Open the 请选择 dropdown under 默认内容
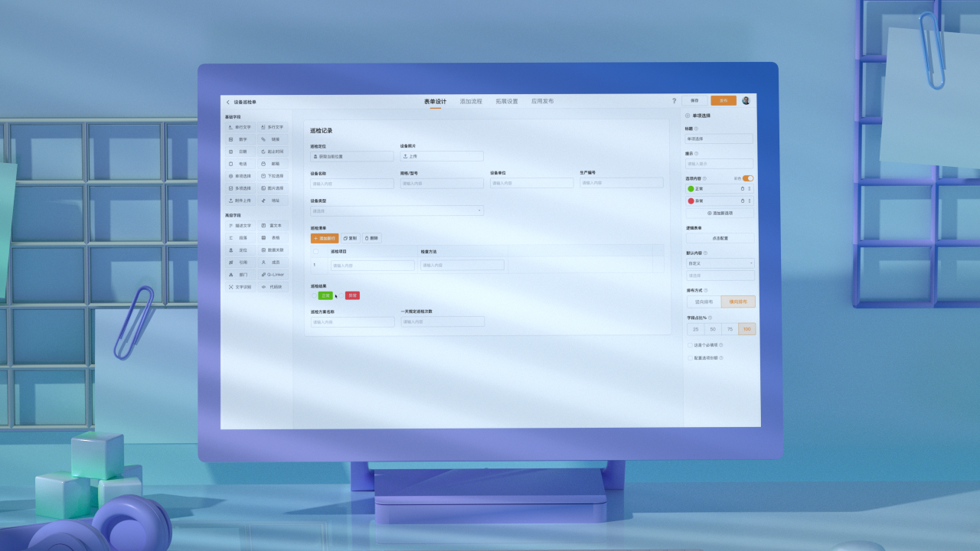980x551 pixels. pyautogui.click(x=719, y=275)
